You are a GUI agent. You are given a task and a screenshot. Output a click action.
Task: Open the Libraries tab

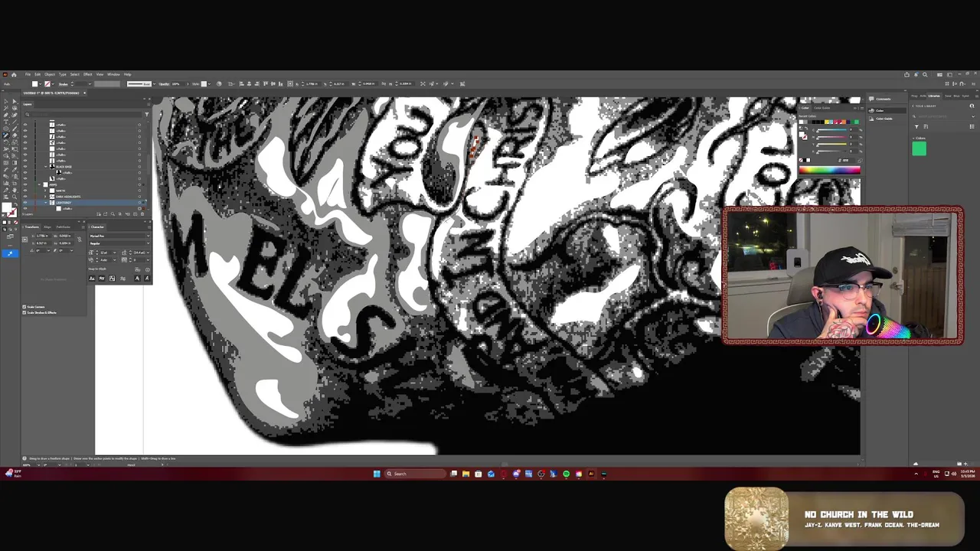click(934, 96)
